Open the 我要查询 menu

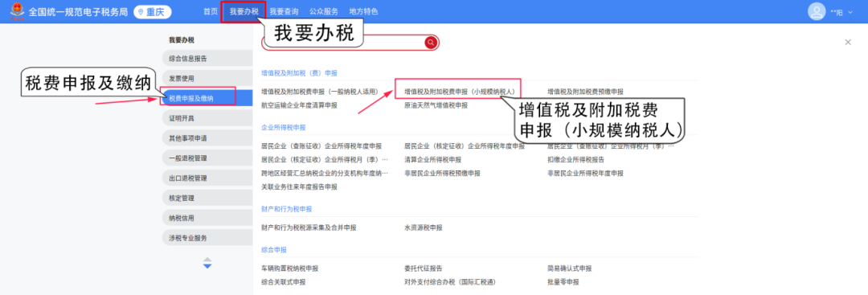pyautogui.click(x=284, y=11)
